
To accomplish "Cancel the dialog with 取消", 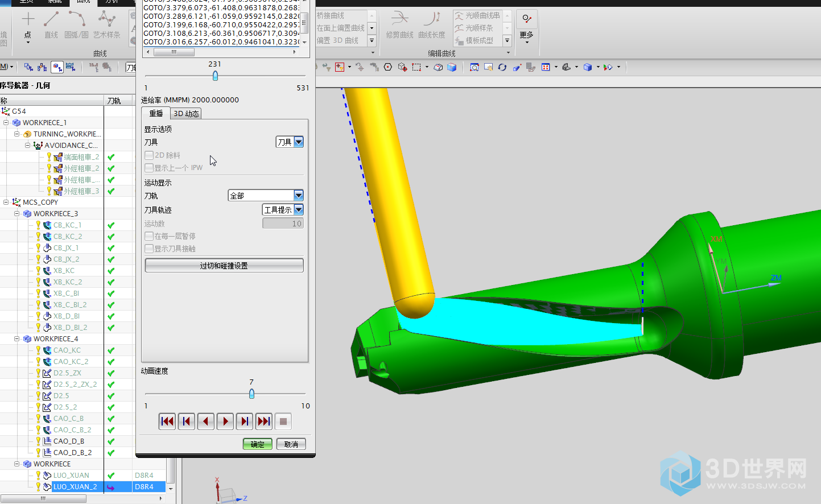I will [x=291, y=444].
